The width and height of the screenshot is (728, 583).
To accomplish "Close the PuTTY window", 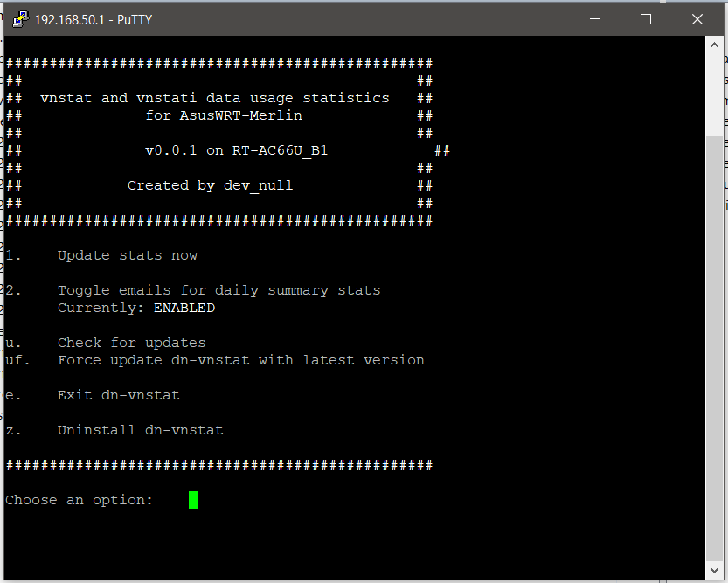I will click(697, 19).
